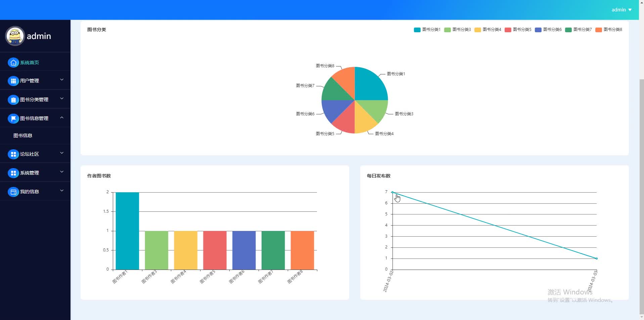Toggle legend 图书分类6 in pie chart
Image resolution: width=644 pixels, height=320 pixels.
coord(548,30)
